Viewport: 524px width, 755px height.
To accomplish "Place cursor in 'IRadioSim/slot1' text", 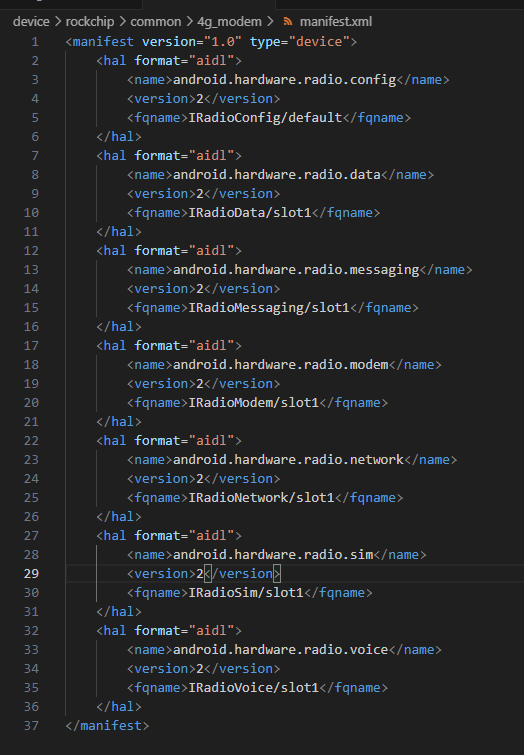I will [246, 593].
